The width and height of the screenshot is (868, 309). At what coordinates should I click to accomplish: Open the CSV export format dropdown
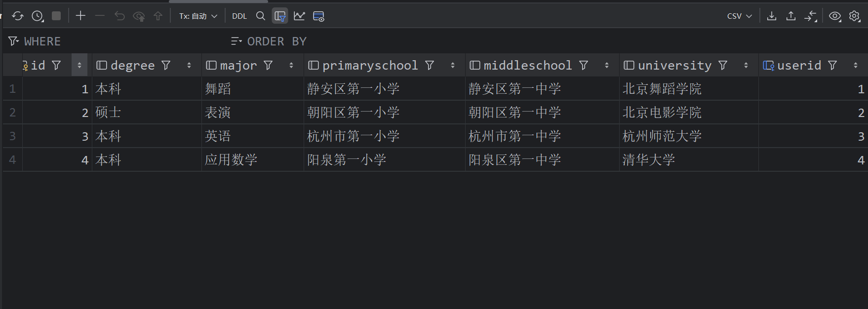(740, 16)
